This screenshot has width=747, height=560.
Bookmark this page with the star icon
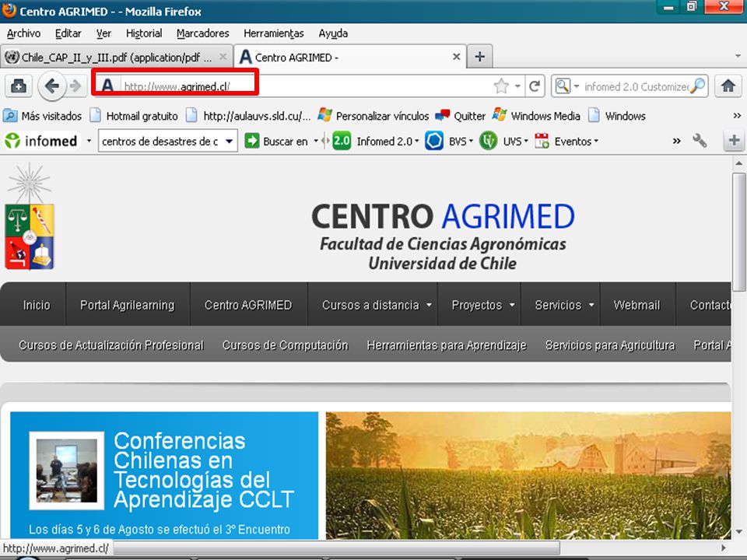pyautogui.click(x=501, y=86)
